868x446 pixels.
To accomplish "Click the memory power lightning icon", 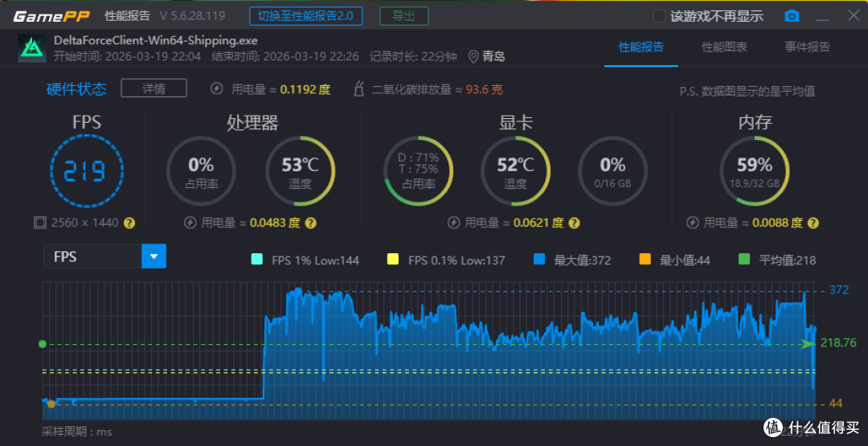I will (x=693, y=223).
